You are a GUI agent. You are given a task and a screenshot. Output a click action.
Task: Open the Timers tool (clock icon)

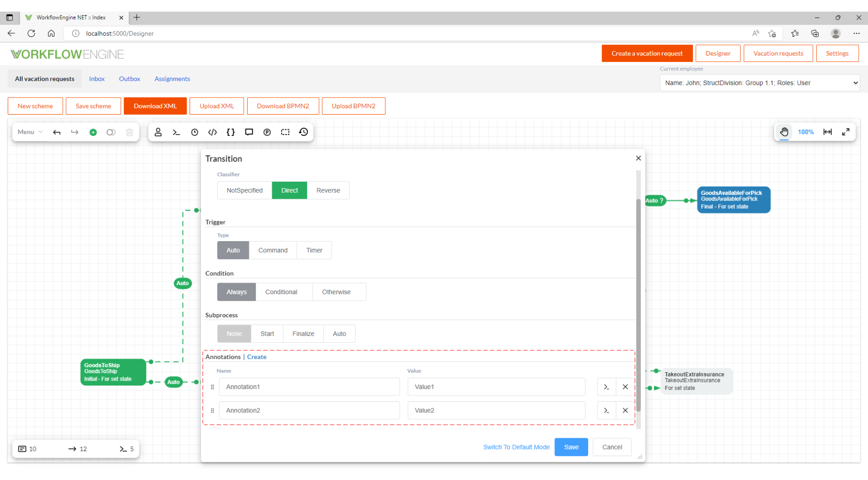coord(195,132)
